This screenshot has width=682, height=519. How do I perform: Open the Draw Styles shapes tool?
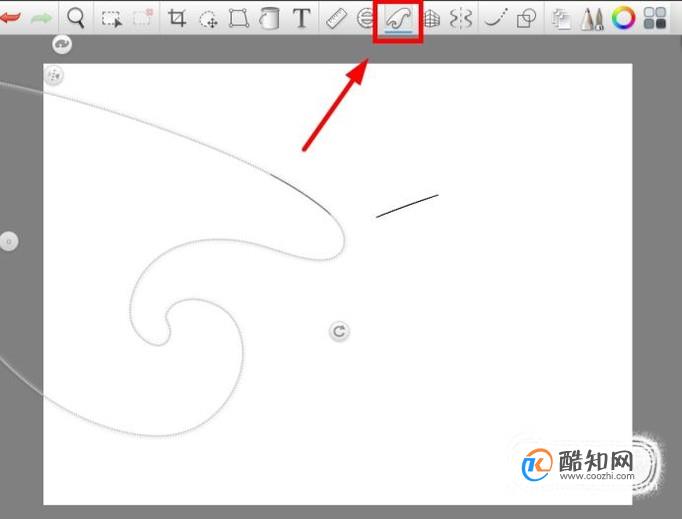point(526,19)
